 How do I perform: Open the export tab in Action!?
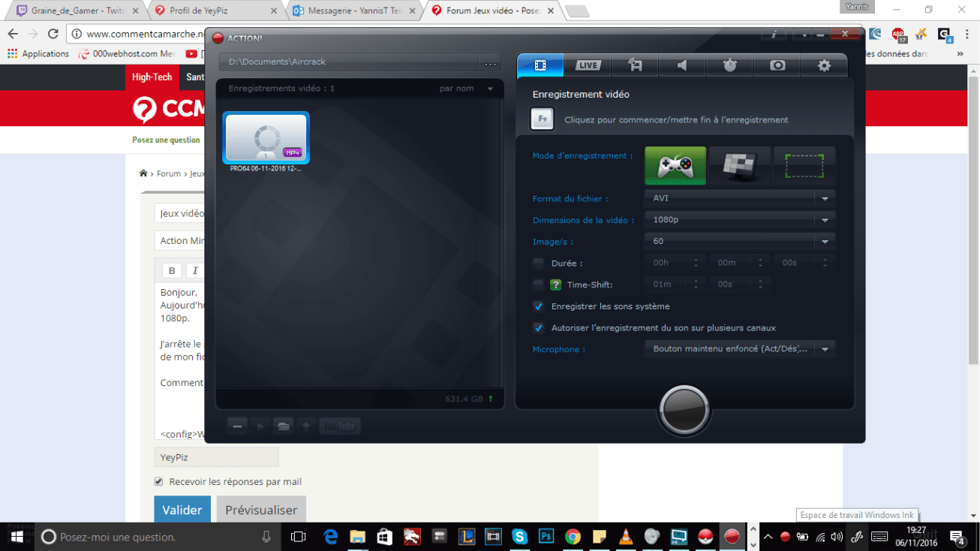click(635, 65)
